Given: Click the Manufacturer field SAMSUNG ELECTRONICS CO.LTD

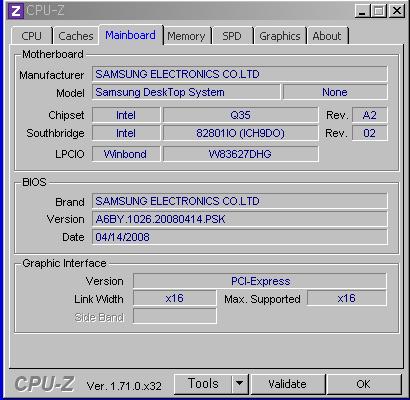Looking at the screenshot, I should coord(240,74).
